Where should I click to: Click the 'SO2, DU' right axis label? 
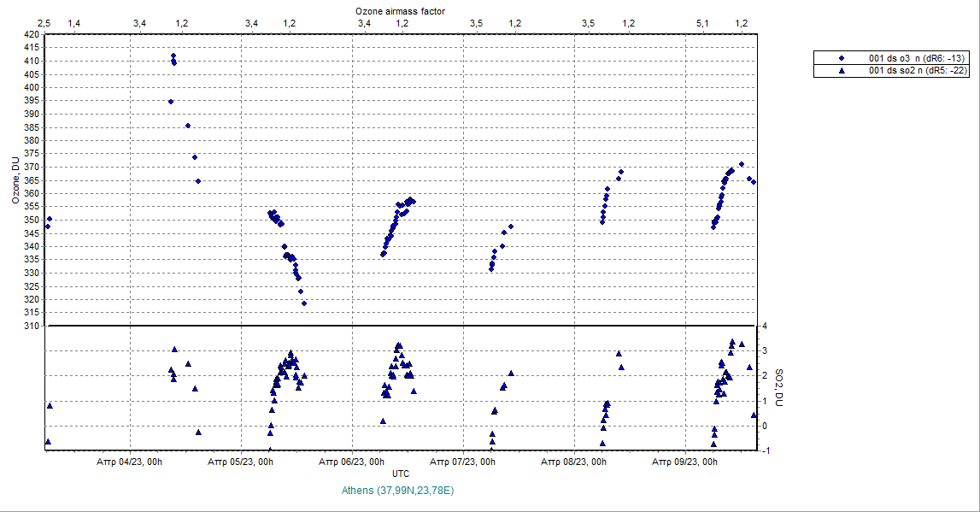click(x=778, y=387)
